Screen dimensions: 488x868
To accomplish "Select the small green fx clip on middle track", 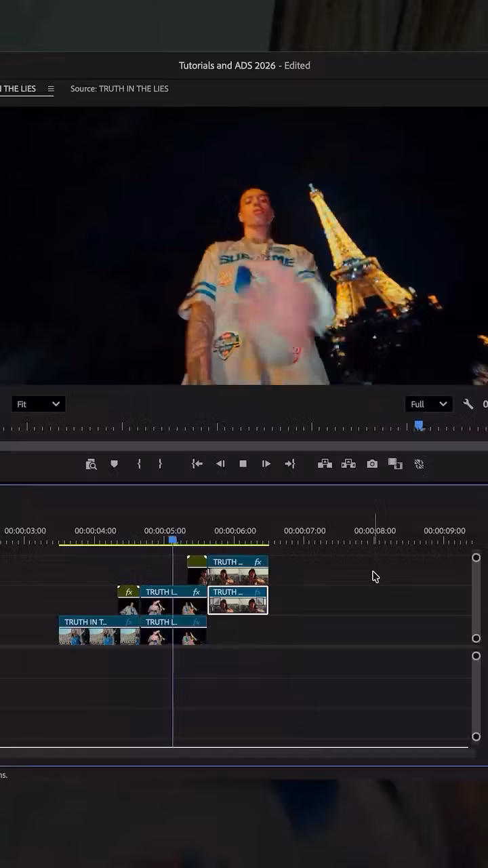I will tap(129, 600).
